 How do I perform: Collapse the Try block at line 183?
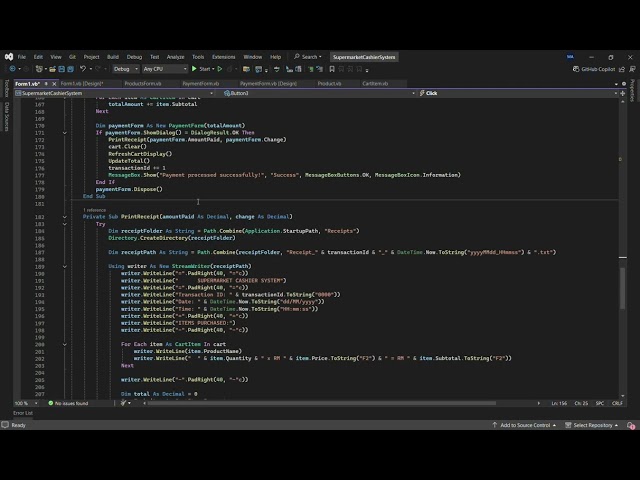tap(64, 224)
